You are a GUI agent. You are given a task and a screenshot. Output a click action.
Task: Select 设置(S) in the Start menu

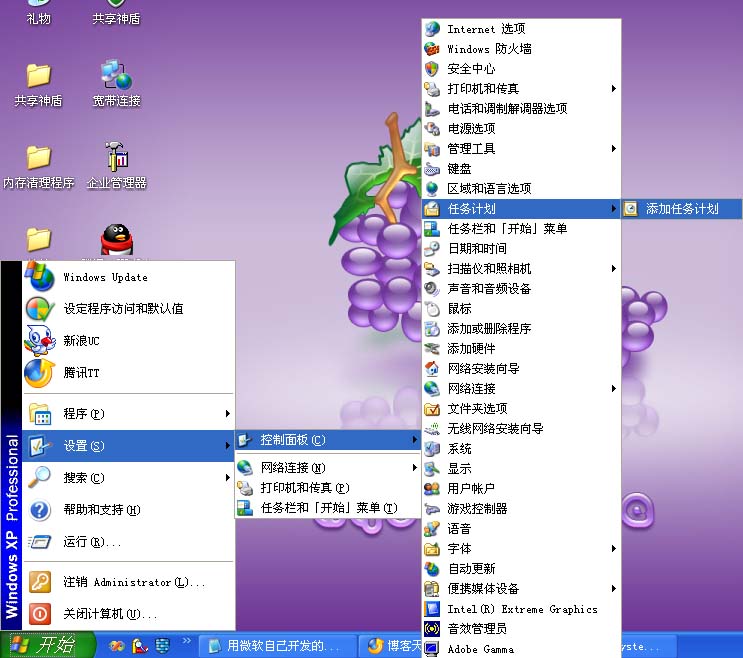point(128,446)
